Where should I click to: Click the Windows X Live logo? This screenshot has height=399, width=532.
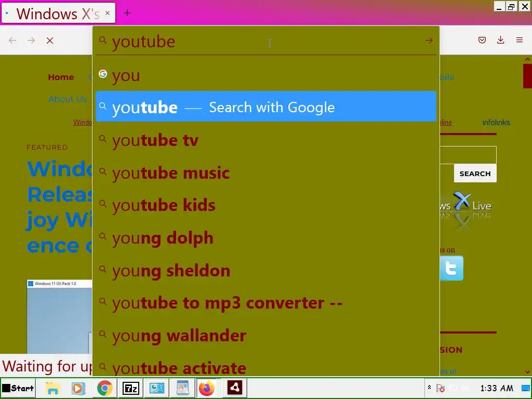coord(465,205)
